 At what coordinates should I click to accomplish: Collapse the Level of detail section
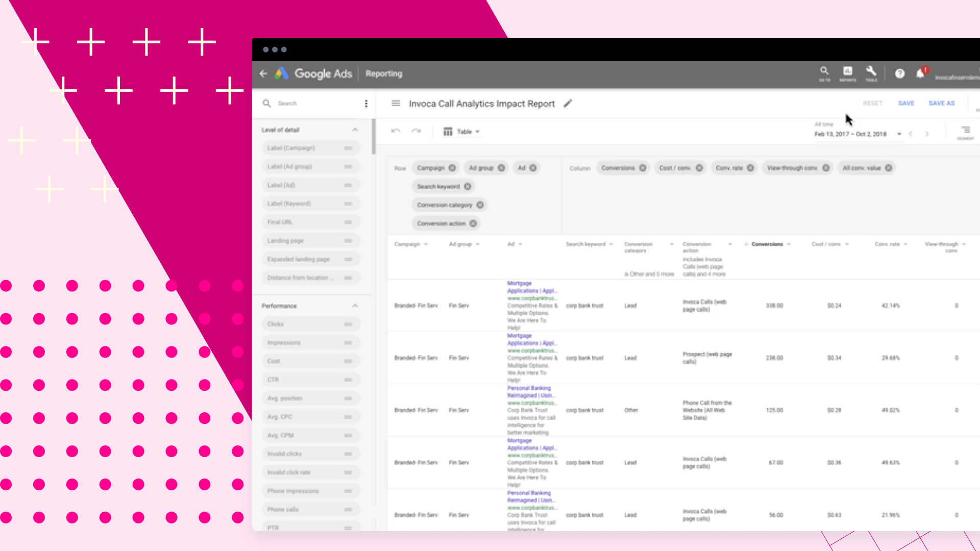click(355, 130)
